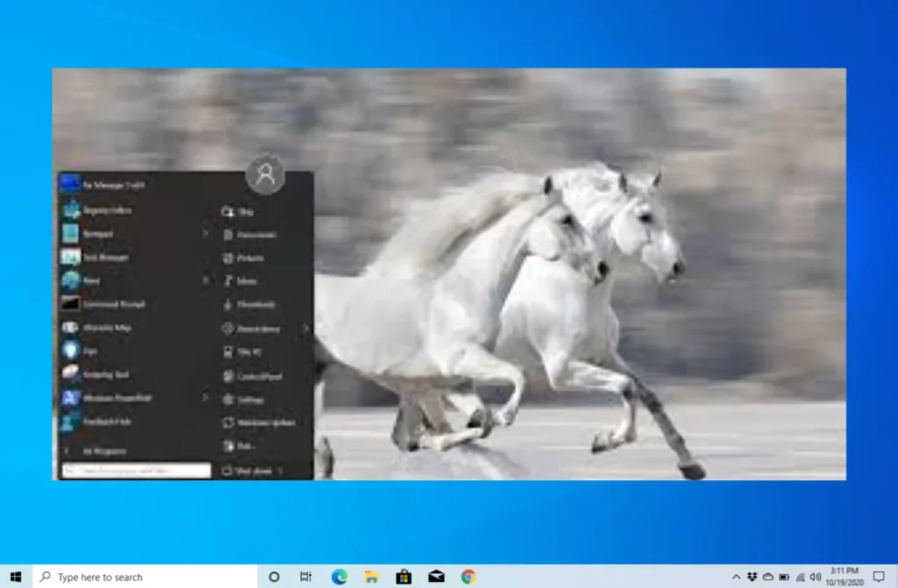
Task: Launch Google Chrome from the taskbar
Action: 468,577
